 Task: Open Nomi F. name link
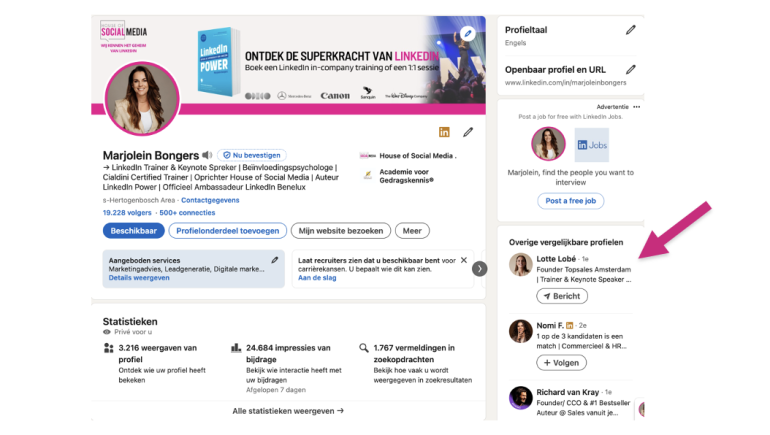(x=550, y=326)
